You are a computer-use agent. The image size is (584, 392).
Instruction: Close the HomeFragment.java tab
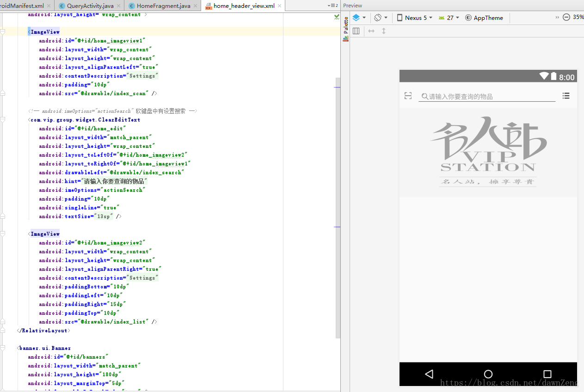196,6
